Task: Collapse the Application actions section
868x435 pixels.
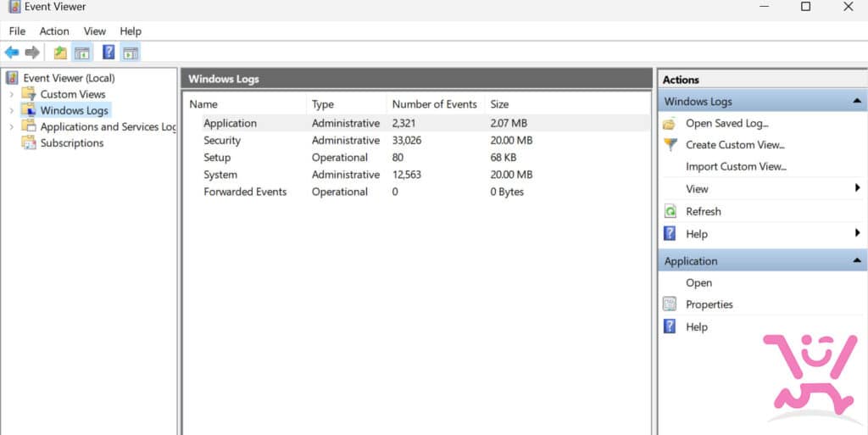Action: pos(857,260)
